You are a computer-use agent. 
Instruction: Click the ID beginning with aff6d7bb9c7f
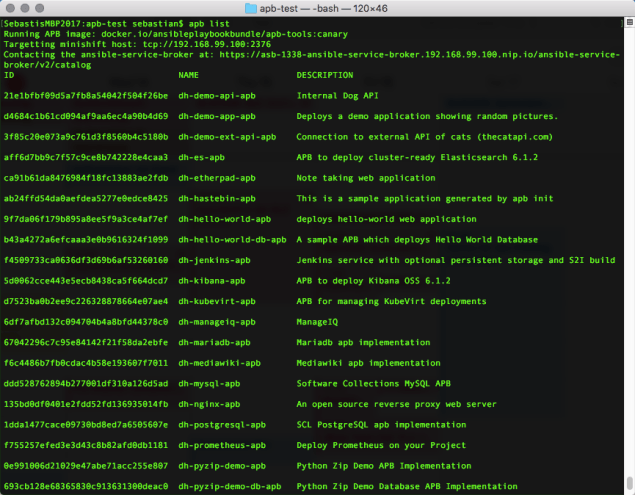click(x=86, y=157)
